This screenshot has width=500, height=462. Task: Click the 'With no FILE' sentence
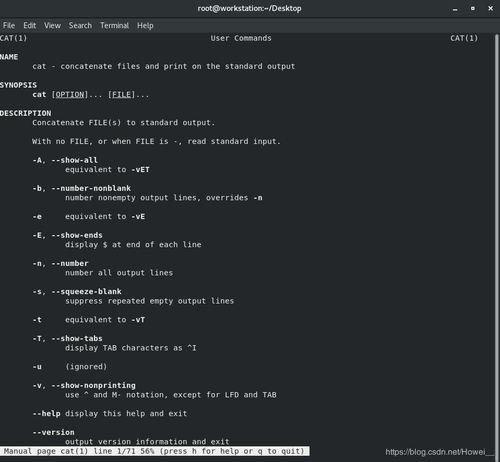click(x=157, y=142)
